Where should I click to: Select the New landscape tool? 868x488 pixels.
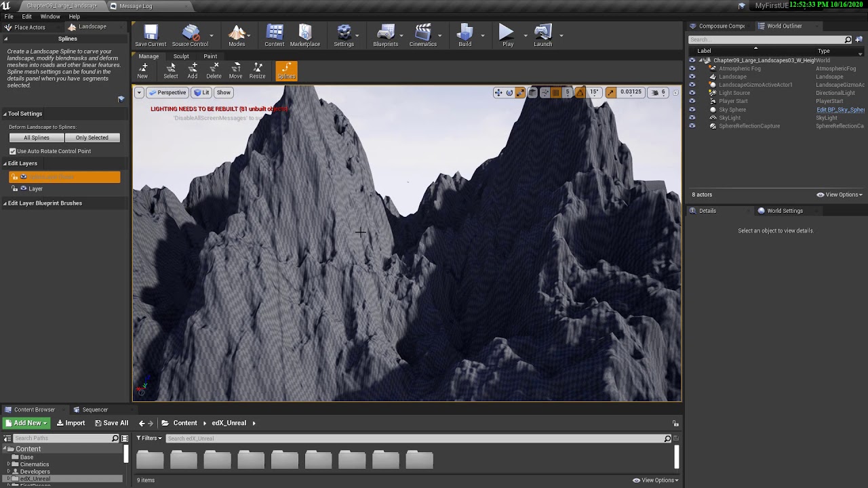142,70
